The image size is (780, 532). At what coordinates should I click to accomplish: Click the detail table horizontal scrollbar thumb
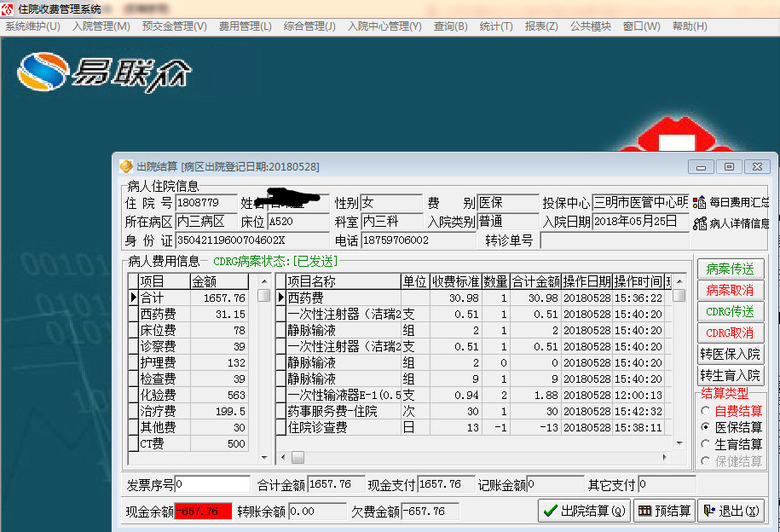click(298, 457)
